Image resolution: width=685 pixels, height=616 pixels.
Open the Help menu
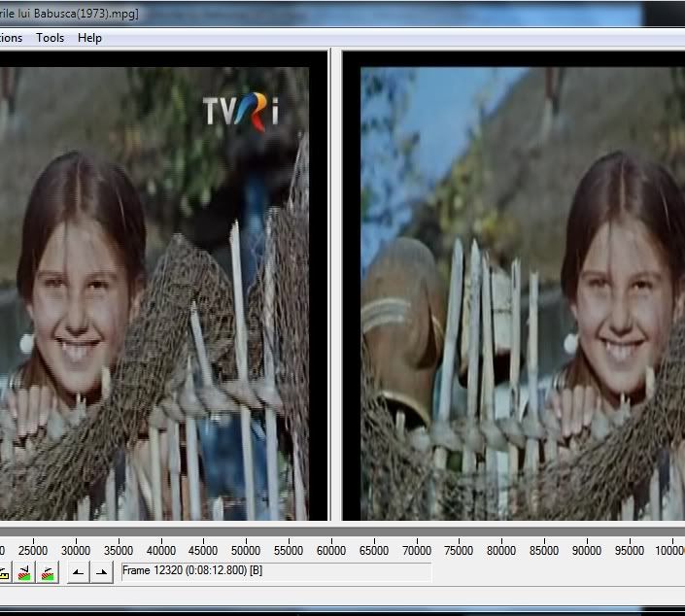point(89,38)
